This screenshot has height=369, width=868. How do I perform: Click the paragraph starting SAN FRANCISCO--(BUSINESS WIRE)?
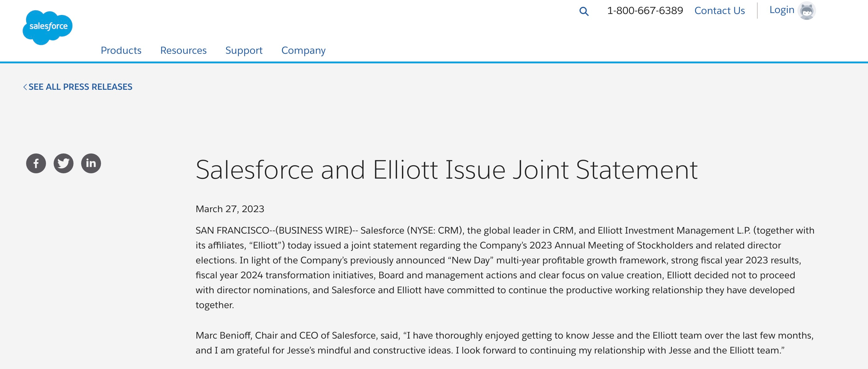tap(505, 268)
